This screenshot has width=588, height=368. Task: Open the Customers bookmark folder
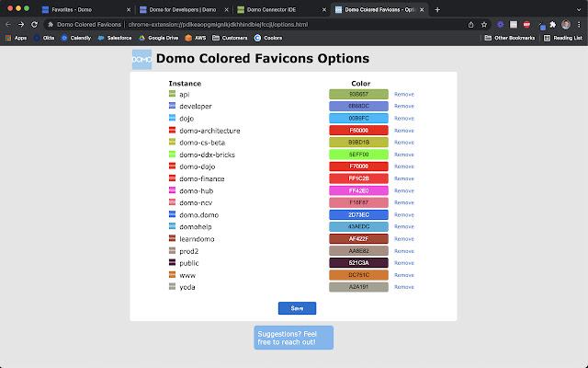point(230,38)
